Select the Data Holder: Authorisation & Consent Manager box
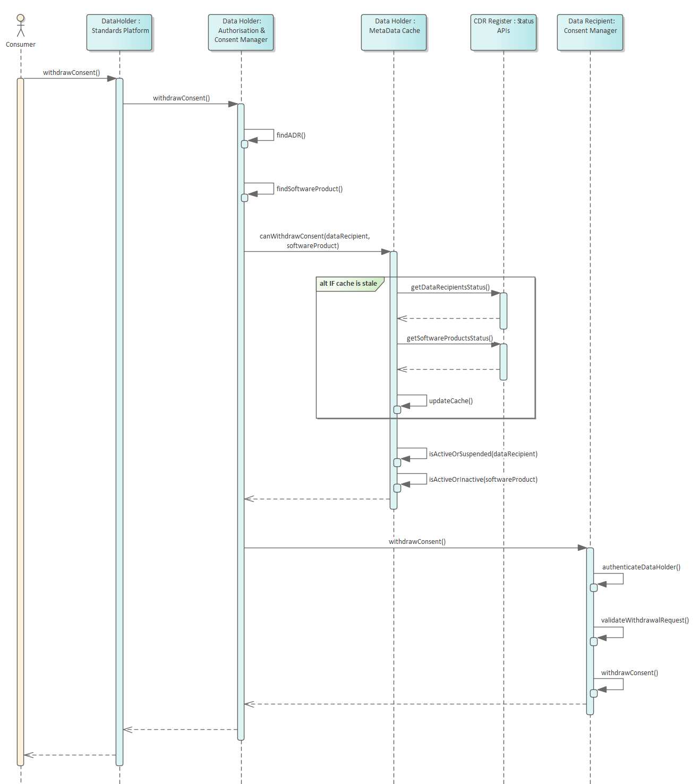Screen dimensions: 700x784 (241, 31)
